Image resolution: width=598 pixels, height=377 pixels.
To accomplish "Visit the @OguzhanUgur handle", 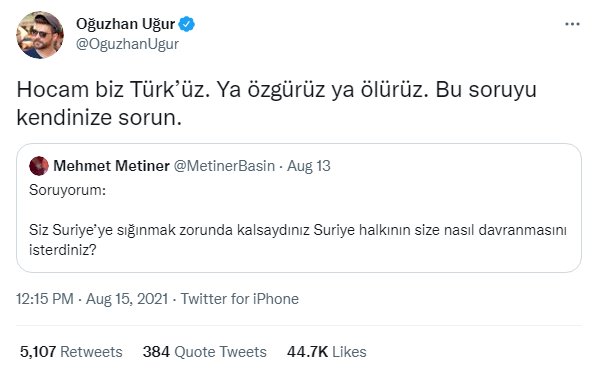I will (127, 44).
